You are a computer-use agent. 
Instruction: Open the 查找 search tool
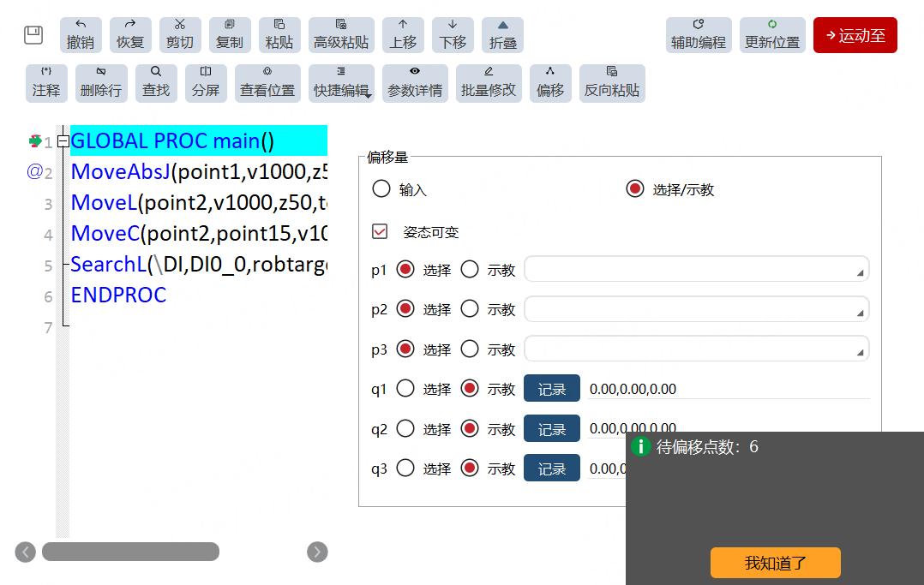[x=156, y=83]
